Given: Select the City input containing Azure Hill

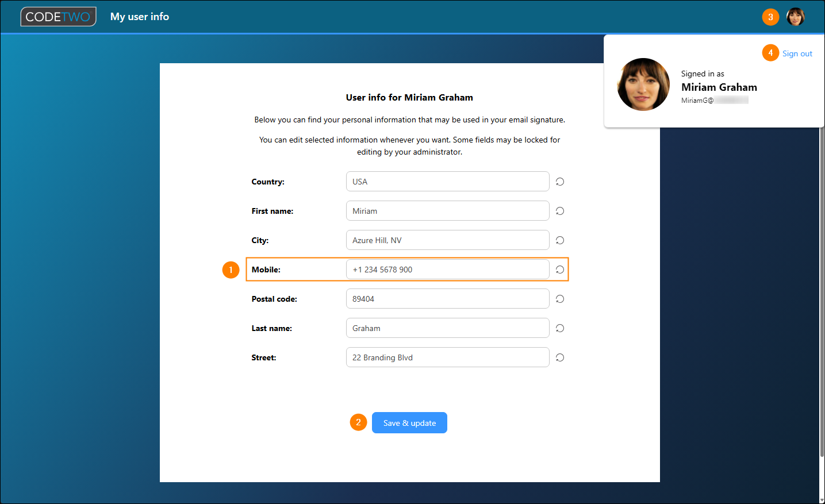Looking at the screenshot, I should pos(447,240).
